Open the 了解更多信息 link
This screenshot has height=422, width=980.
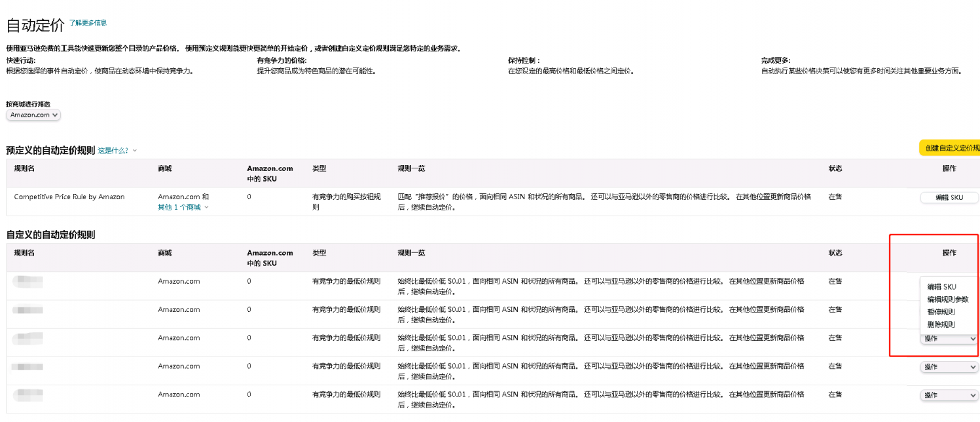[88, 23]
